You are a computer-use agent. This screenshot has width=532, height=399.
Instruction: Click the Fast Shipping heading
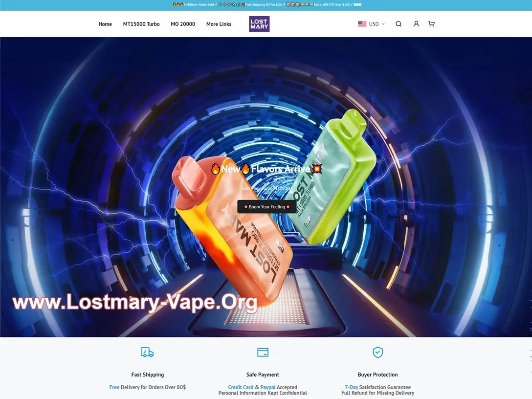coord(148,375)
